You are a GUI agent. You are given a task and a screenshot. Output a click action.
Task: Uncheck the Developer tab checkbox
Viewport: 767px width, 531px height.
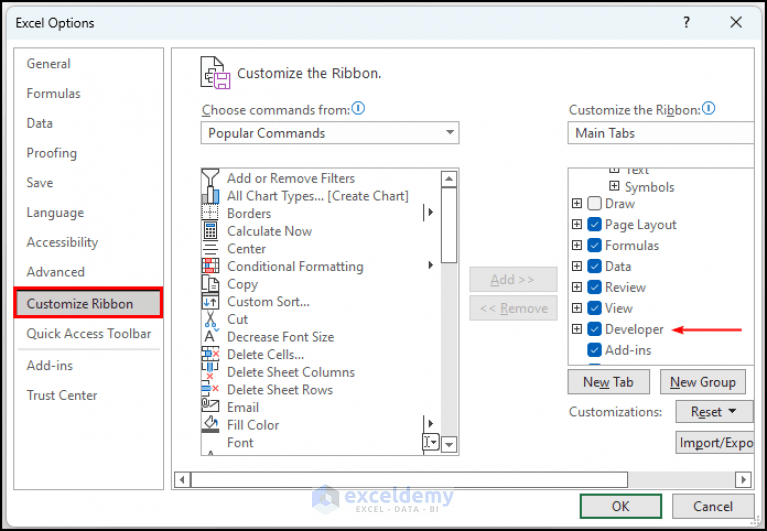[x=594, y=329]
